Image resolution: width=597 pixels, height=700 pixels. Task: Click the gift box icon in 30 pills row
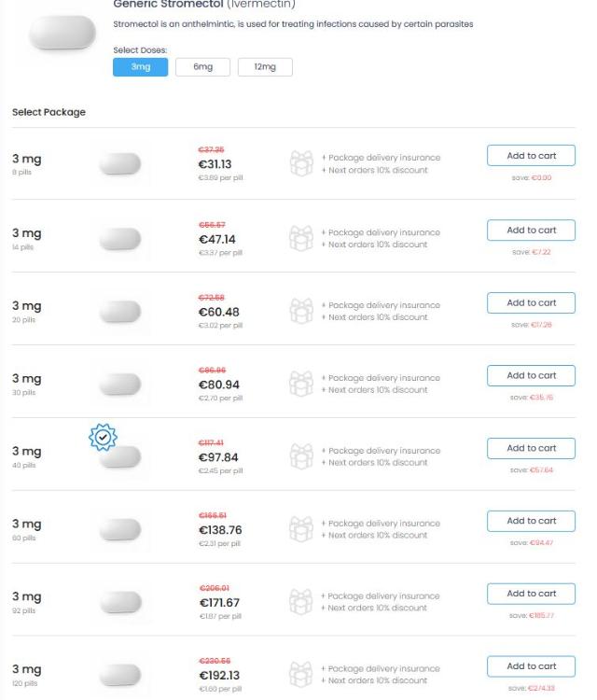pyautogui.click(x=303, y=383)
